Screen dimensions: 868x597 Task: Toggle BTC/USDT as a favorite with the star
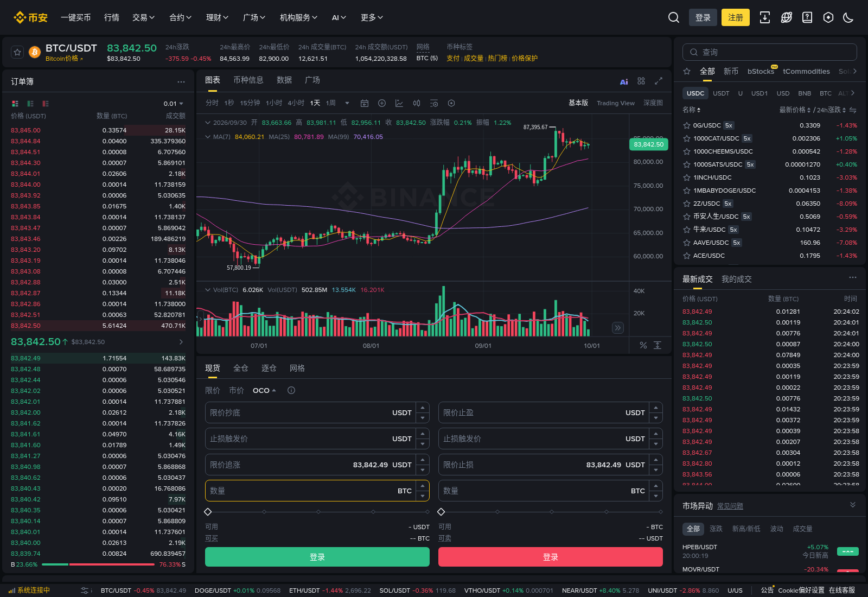pyautogui.click(x=17, y=52)
